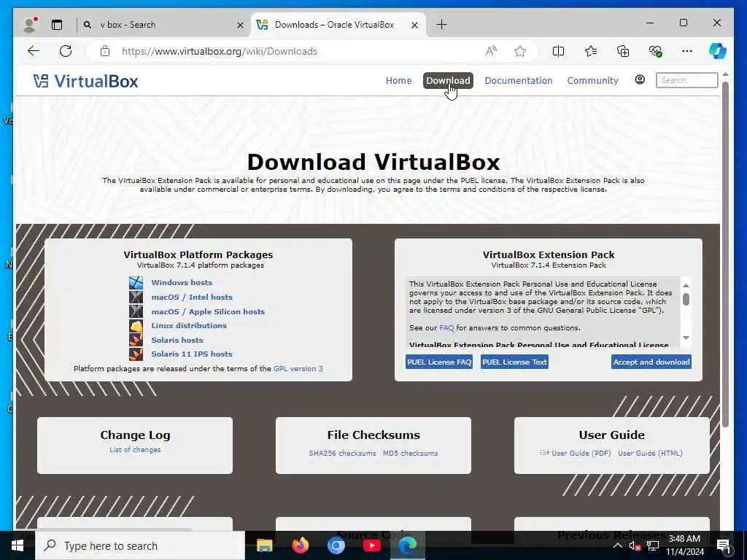The image size is (747, 560).
Task: Open the MD5 checksums link
Action: click(410, 454)
